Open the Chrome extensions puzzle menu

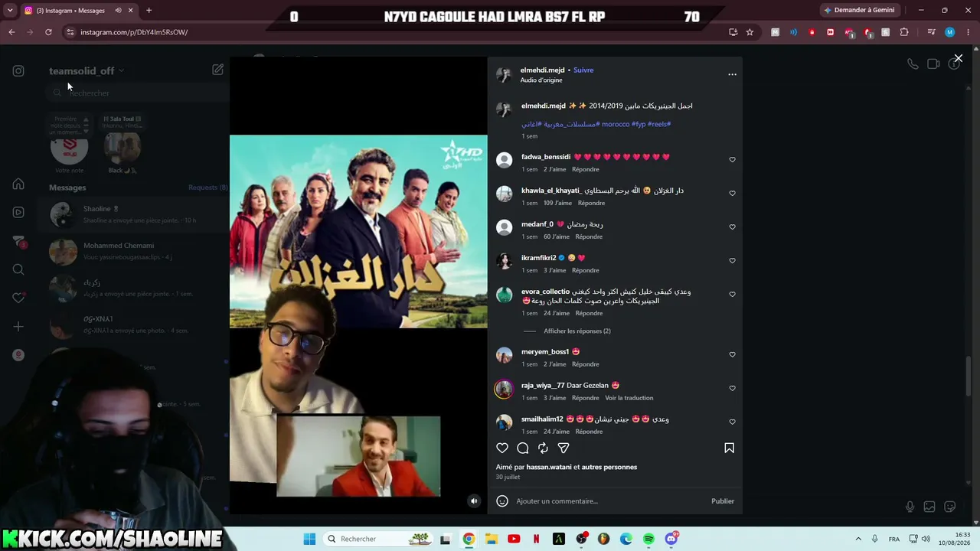pos(904,32)
